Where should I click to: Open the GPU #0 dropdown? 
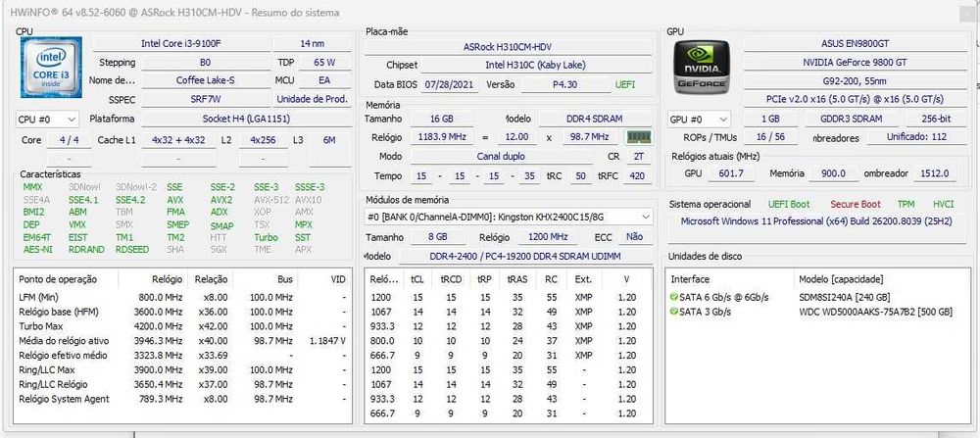pyautogui.click(x=699, y=119)
